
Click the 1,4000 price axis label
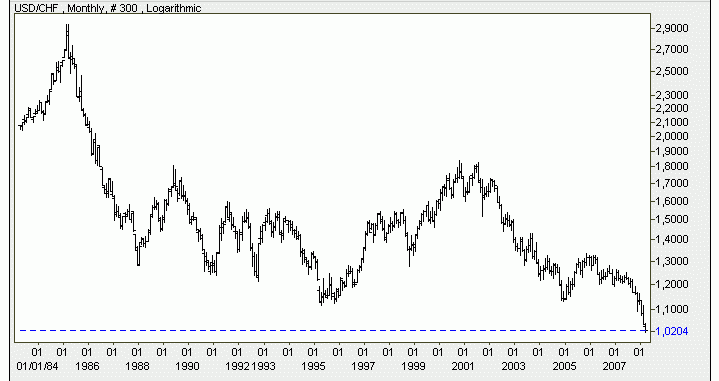672,240
